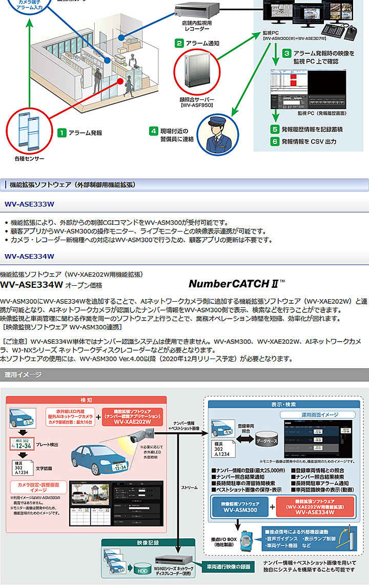Click the WJ-NX network disk recorder image
The height and width of the screenshot is (588, 369).
[173, 561]
